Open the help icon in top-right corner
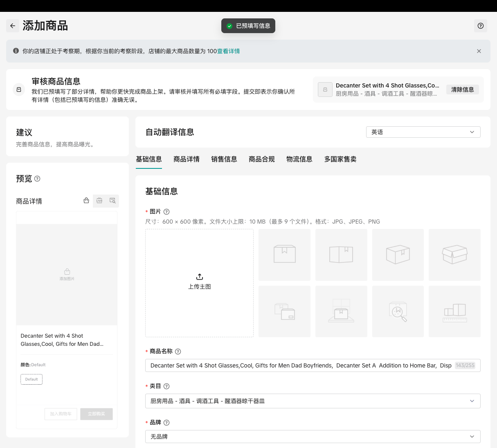The image size is (497, 448). (481, 26)
